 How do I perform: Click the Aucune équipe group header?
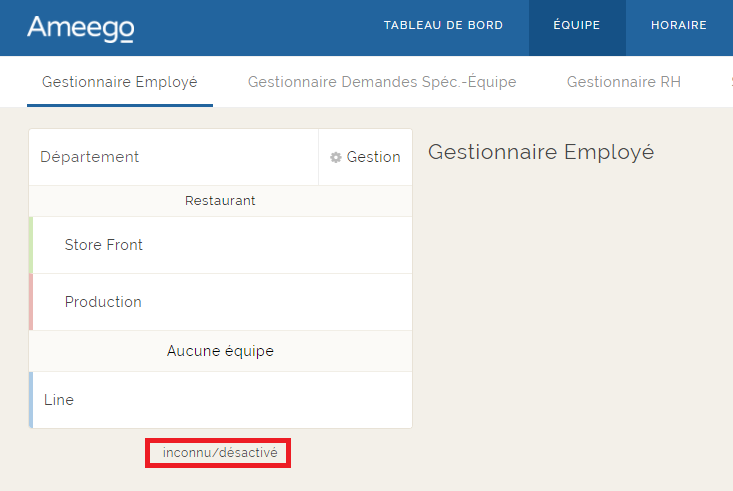tap(220, 351)
